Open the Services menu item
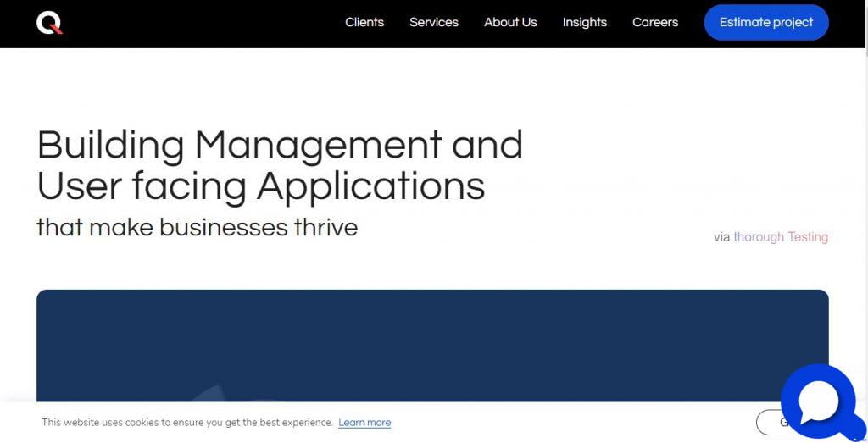 tap(433, 23)
